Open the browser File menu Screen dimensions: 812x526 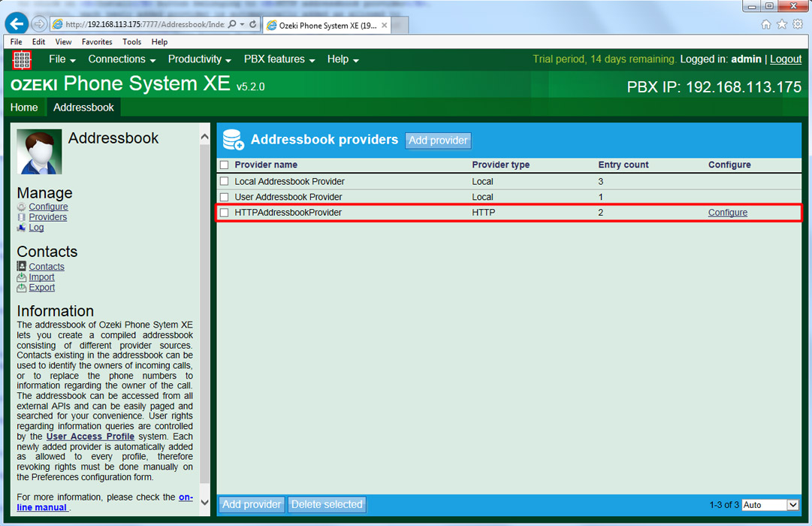[16, 42]
